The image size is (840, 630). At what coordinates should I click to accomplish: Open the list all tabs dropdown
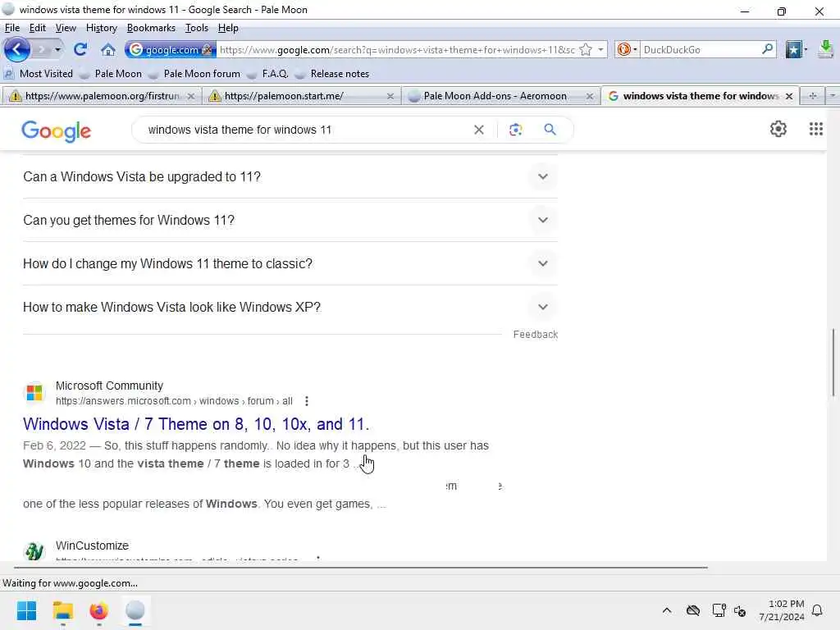pyautogui.click(x=833, y=96)
